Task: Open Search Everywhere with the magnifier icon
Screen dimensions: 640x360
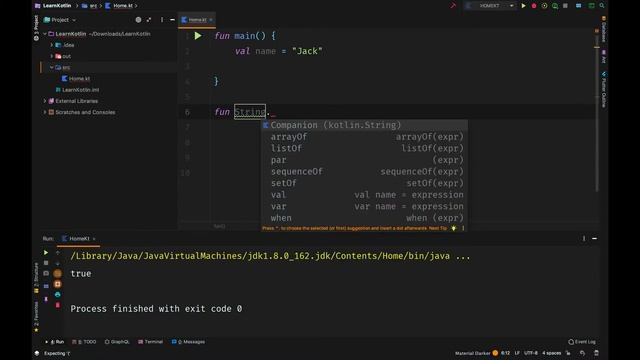Action: pyautogui.click(x=602, y=6)
